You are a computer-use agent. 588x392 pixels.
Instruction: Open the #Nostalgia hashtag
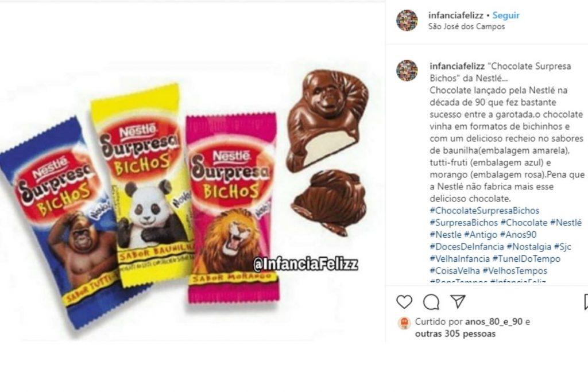tap(529, 247)
